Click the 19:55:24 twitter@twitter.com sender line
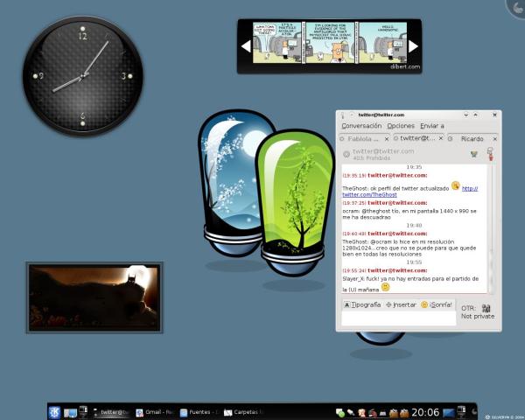Screen dimensions: 525x420 coord(385,270)
